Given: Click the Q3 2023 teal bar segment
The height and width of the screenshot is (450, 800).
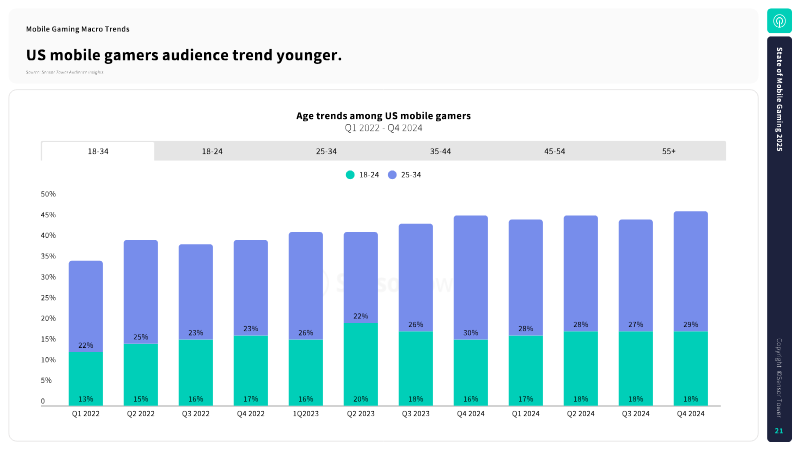Looking at the screenshot, I should tap(416, 368).
